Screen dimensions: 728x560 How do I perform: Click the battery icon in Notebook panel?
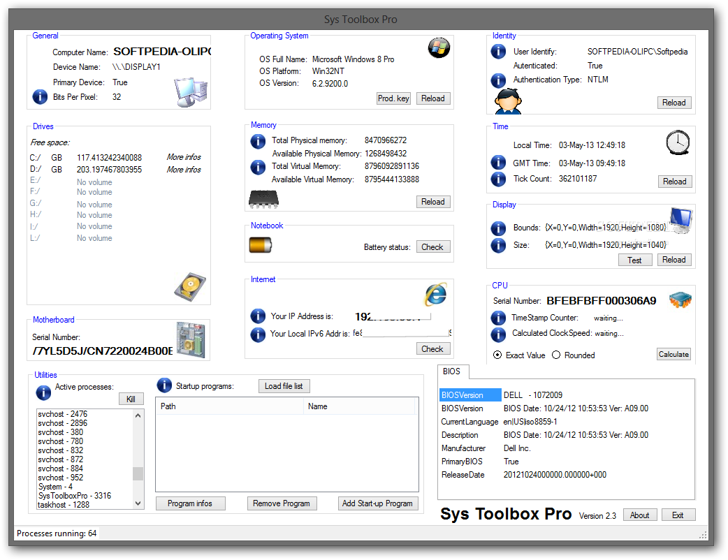[x=261, y=245]
